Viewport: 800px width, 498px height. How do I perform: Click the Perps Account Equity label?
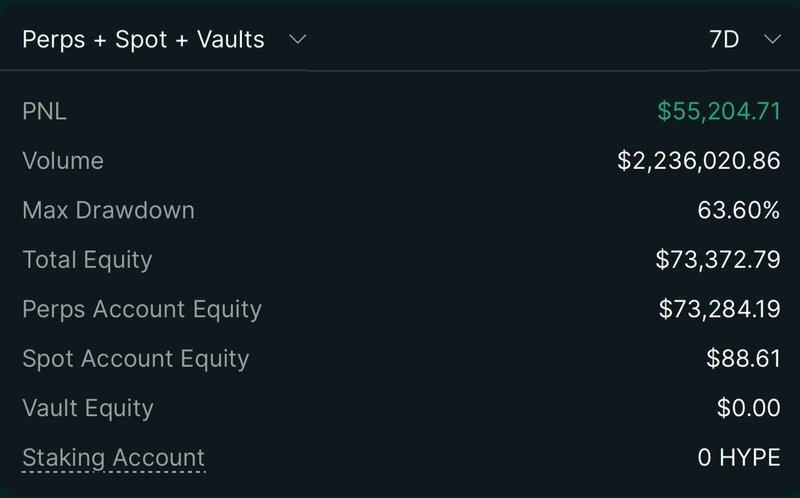(x=141, y=309)
